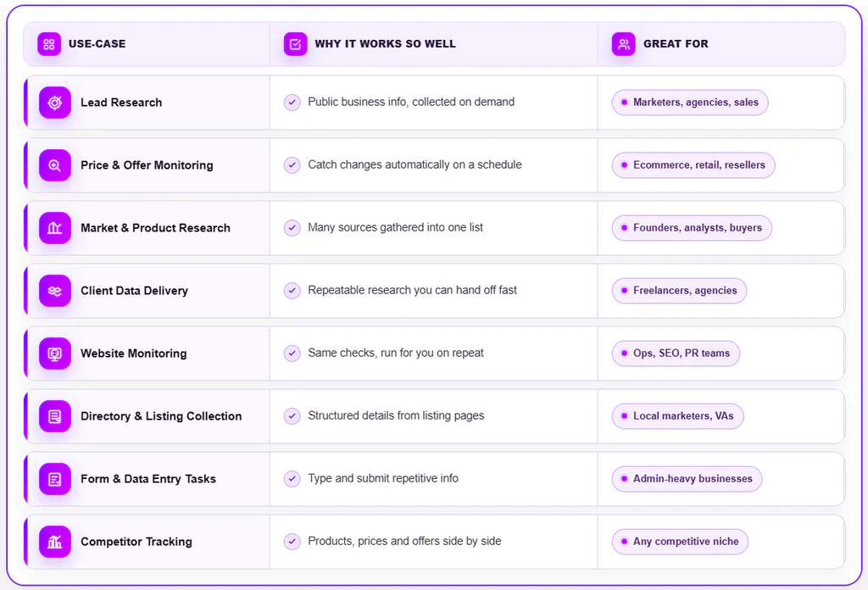Click the Client Data Delivery layers icon
Image resolution: width=868 pixels, height=590 pixels.
click(55, 291)
